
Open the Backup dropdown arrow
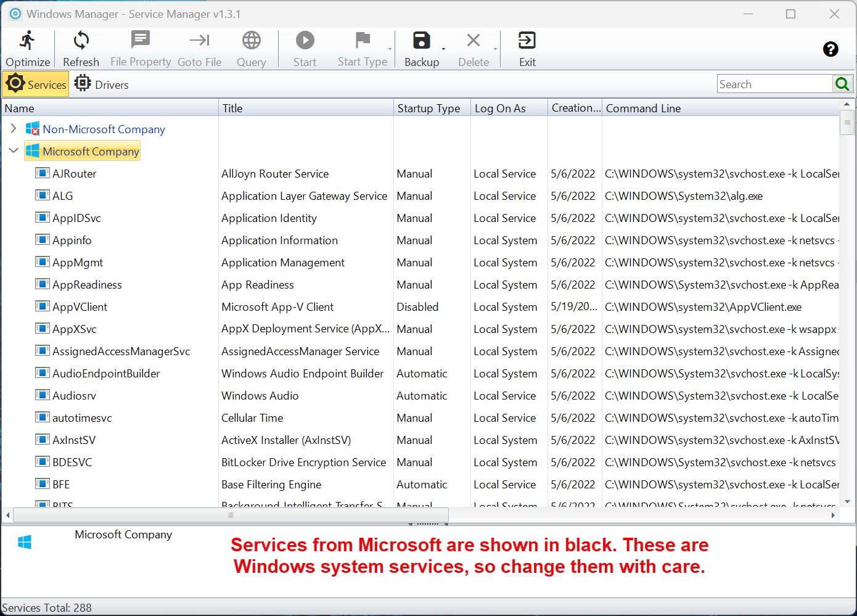pos(443,49)
